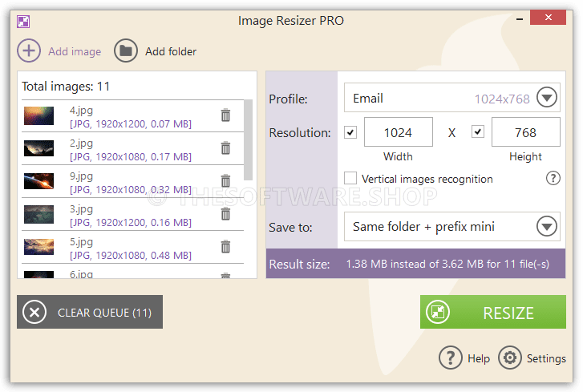Viewport: 583px width, 392px height.
Task: Enable Vertical images recognition checkbox
Action: click(350, 178)
